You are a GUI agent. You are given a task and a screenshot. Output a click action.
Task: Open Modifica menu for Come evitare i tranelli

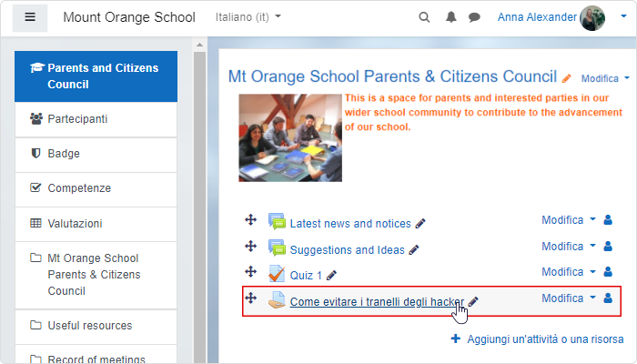[569, 298]
